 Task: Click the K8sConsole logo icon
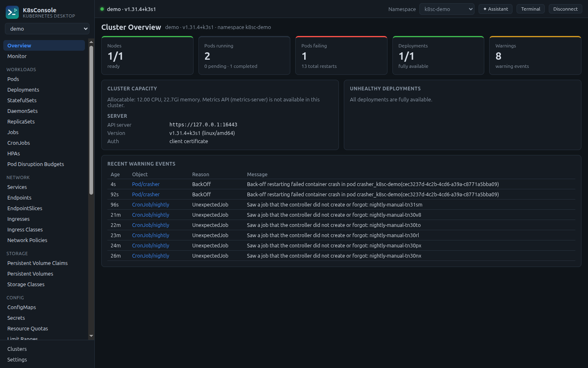[12, 12]
